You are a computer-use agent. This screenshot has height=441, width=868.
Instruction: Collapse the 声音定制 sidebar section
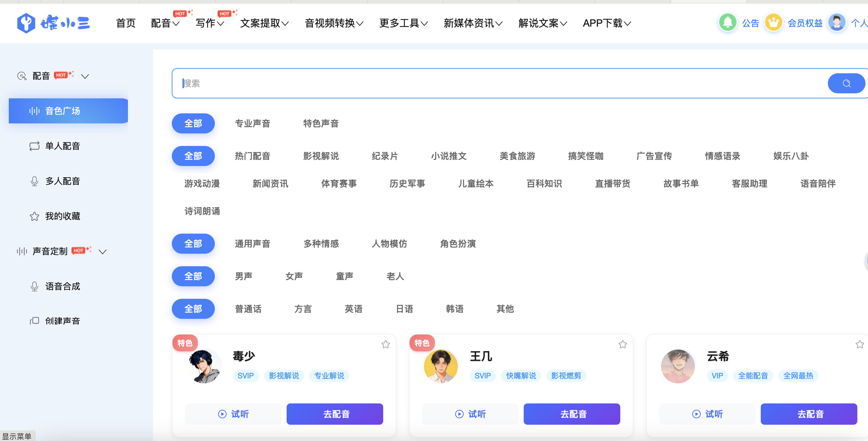[103, 252]
